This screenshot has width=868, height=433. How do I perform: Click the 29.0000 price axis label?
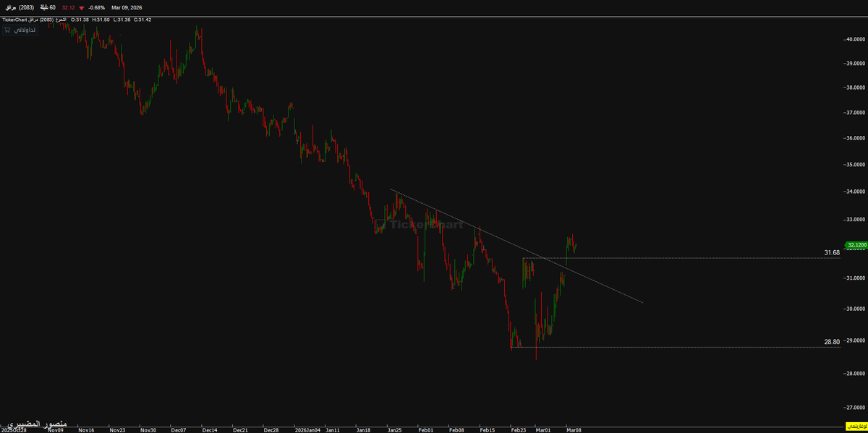coord(855,340)
